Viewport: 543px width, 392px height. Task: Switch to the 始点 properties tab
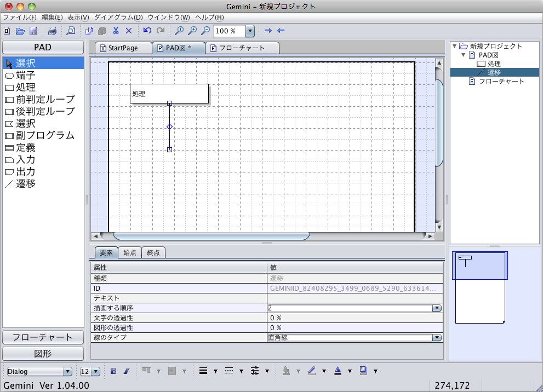point(130,252)
